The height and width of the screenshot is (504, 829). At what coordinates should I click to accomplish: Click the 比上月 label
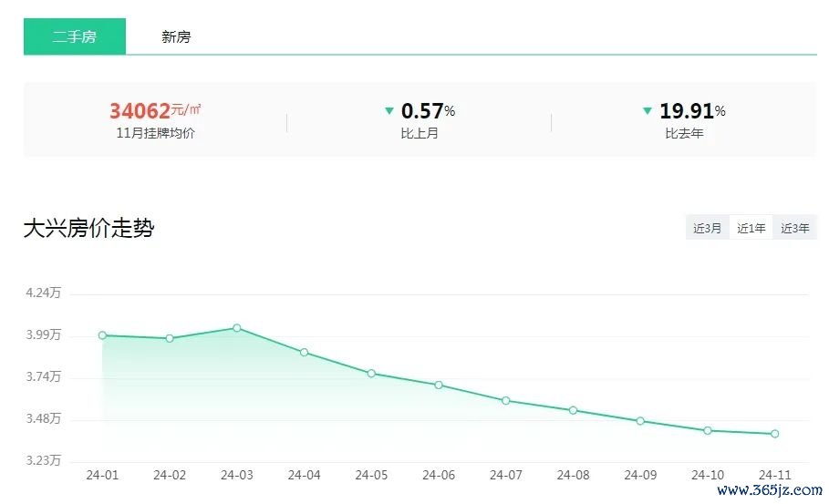(x=420, y=133)
